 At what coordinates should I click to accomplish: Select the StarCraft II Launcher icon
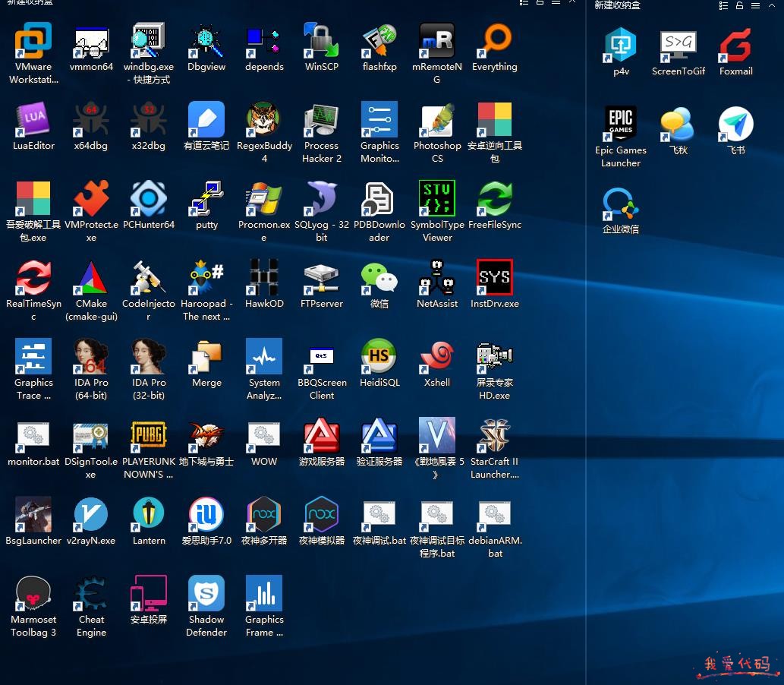pos(495,435)
